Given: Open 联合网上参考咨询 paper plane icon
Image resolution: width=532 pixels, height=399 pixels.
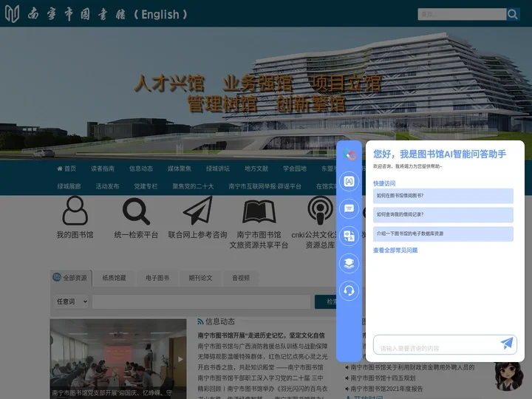Looking at the screenshot, I should tap(198, 211).
